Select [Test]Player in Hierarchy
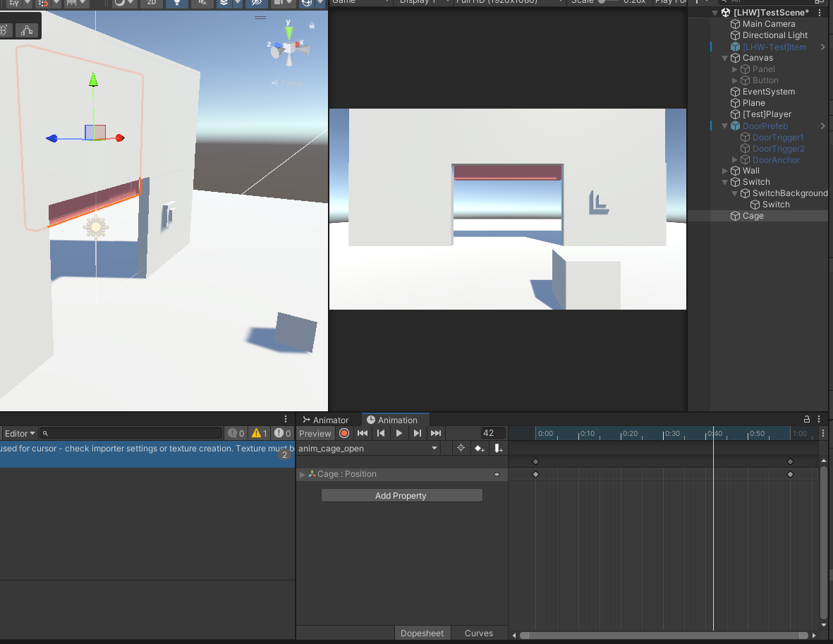 pos(767,114)
